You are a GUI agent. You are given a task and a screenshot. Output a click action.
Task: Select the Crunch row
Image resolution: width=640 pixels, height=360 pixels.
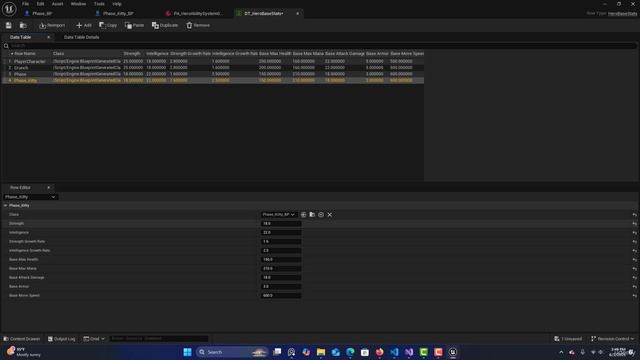(213, 68)
